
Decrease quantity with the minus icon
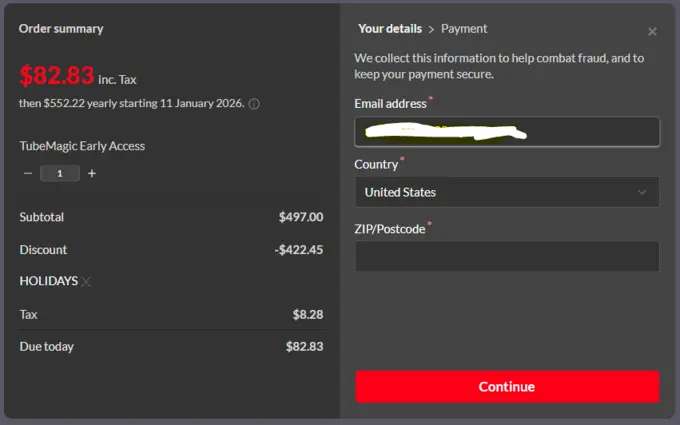coord(28,173)
